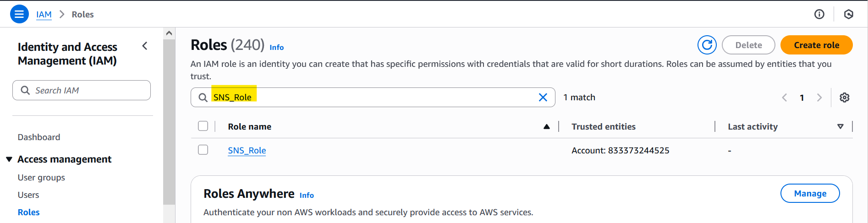
Task: Click the Search IAM input field
Action: (x=82, y=90)
